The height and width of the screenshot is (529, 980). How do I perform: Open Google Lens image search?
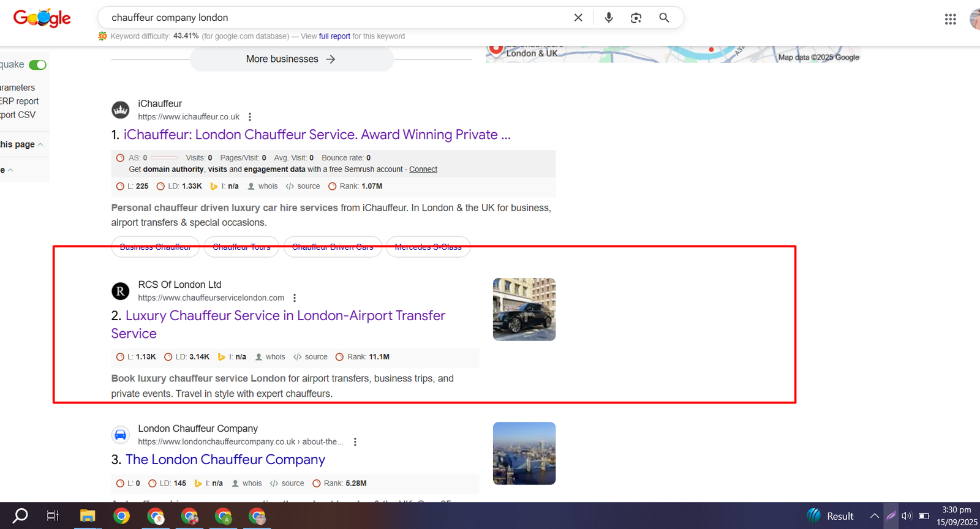(x=636, y=18)
